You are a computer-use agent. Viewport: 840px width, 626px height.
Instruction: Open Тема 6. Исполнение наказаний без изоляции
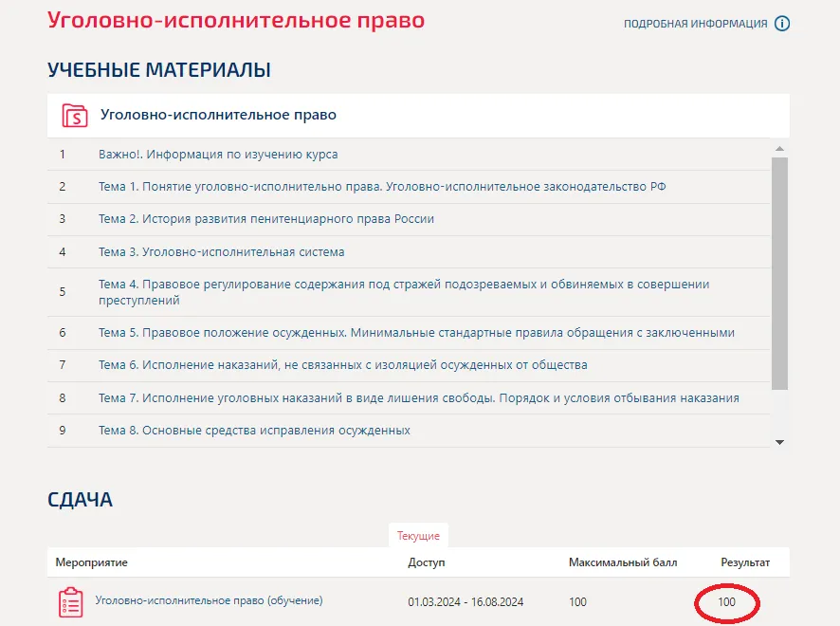pos(343,365)
